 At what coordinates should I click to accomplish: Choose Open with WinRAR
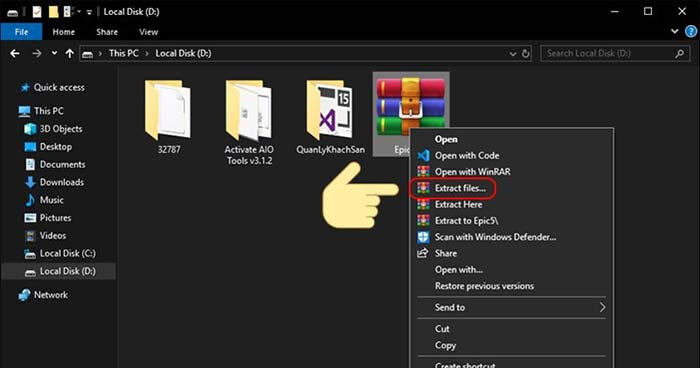click(x=473, y=171)
